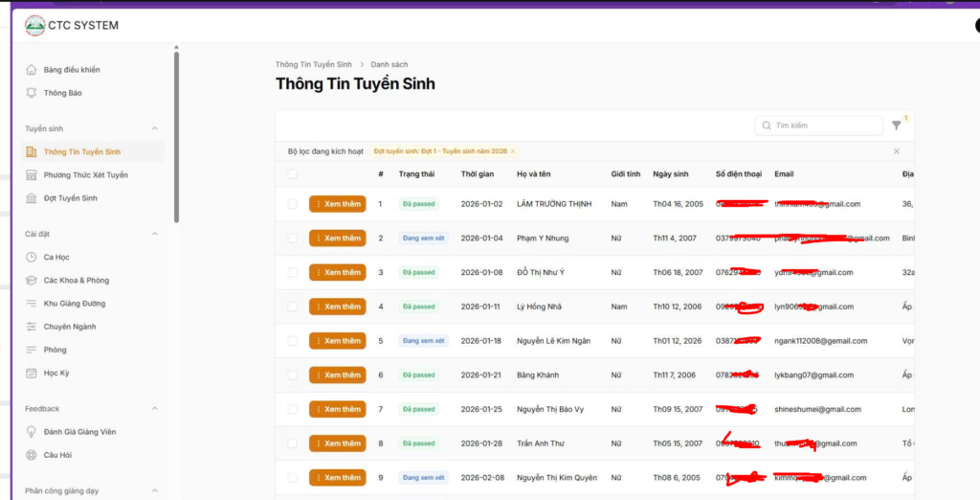Open Xem thêm menu for row 1

338,204
